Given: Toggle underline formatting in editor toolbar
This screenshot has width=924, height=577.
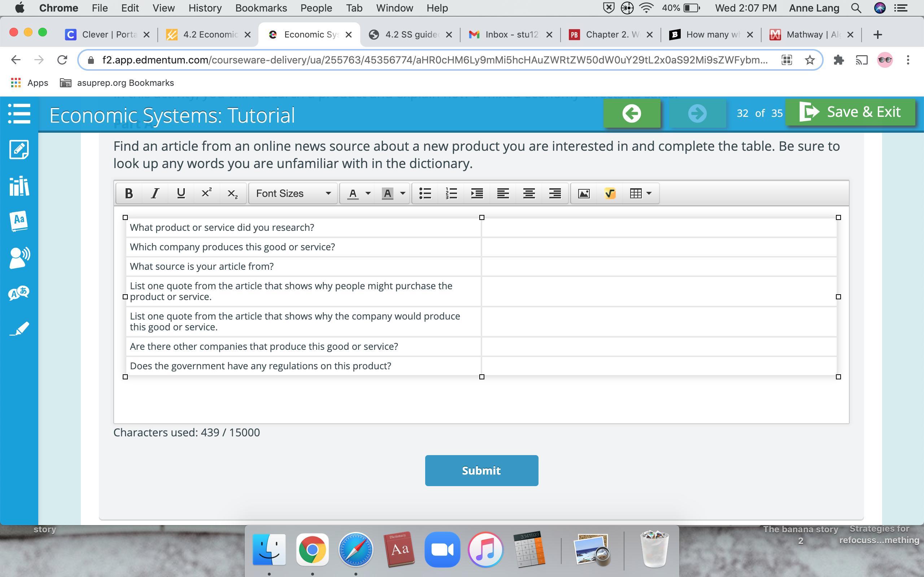Looking at the screenshot, I should click(x=181, y=194).
